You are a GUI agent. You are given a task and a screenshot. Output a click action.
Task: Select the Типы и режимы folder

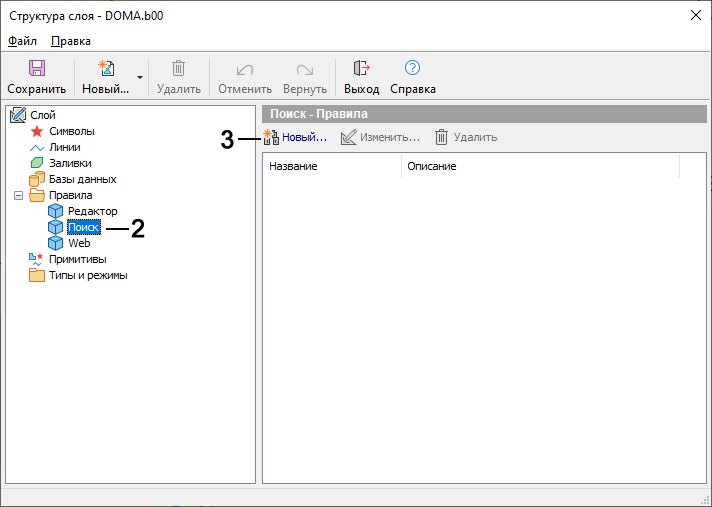(88, 275)
